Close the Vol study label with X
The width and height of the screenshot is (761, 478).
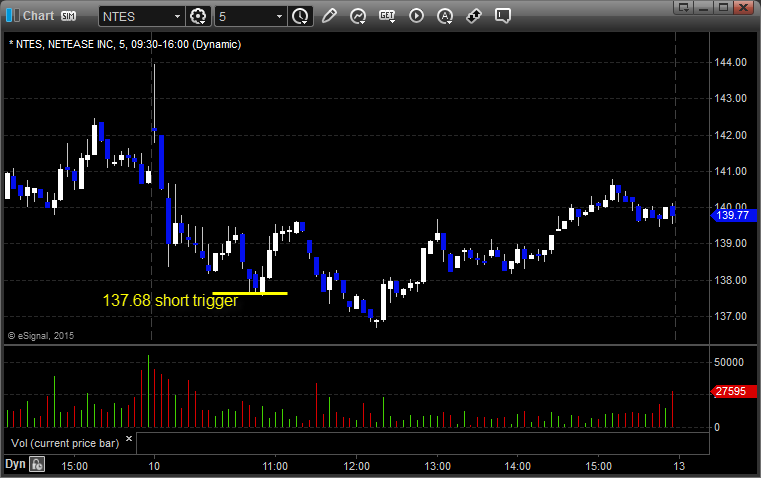tap(129, 439)
